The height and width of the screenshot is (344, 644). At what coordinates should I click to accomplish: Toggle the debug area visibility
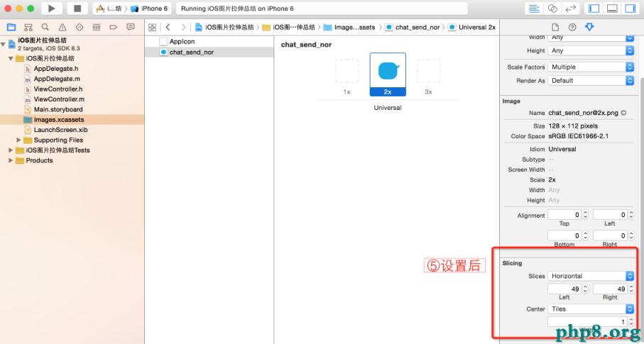[612, 9]
